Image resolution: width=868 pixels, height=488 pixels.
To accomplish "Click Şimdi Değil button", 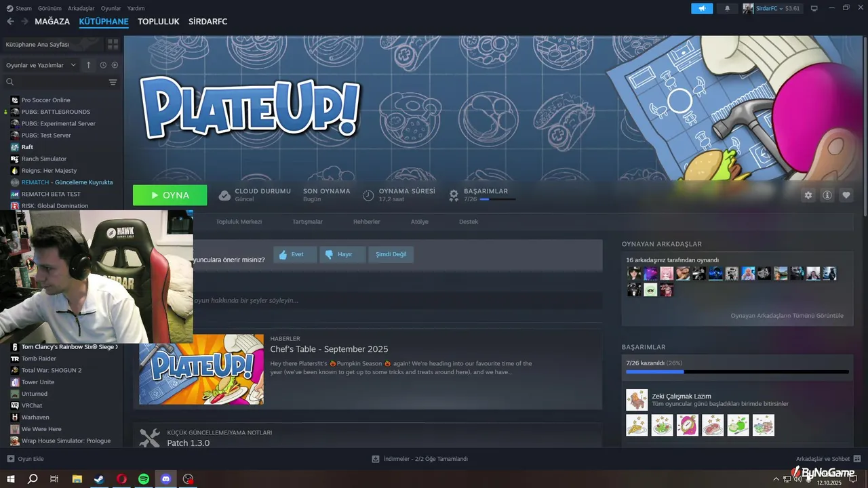I will point(391,254).
